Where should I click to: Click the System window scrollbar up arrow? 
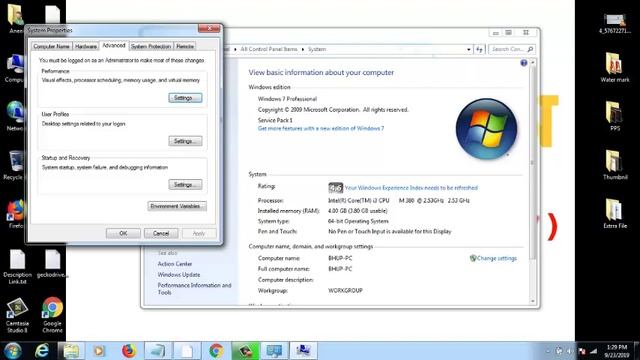tap(533, 62)
